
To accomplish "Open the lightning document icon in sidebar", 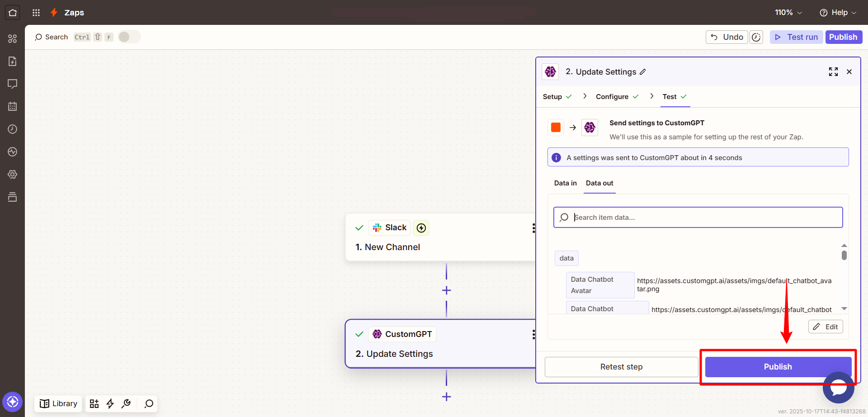I will click(13, 62).
